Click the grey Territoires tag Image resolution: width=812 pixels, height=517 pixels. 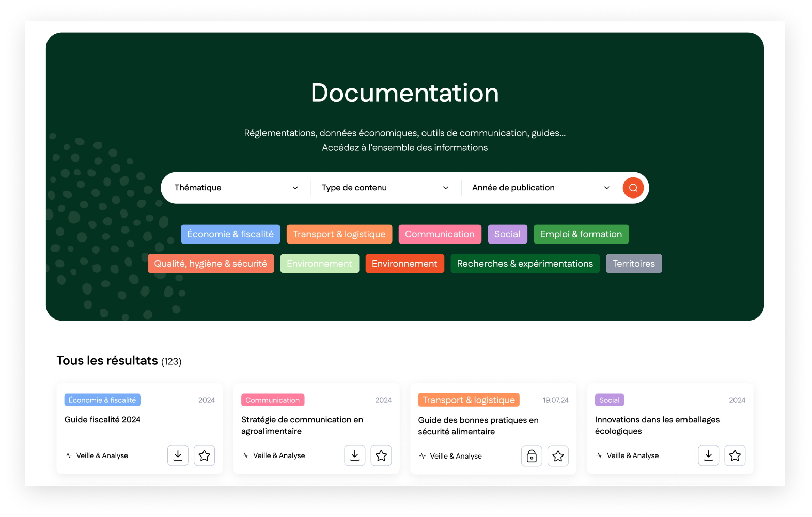pyautogui.click(x=633, y=264)
